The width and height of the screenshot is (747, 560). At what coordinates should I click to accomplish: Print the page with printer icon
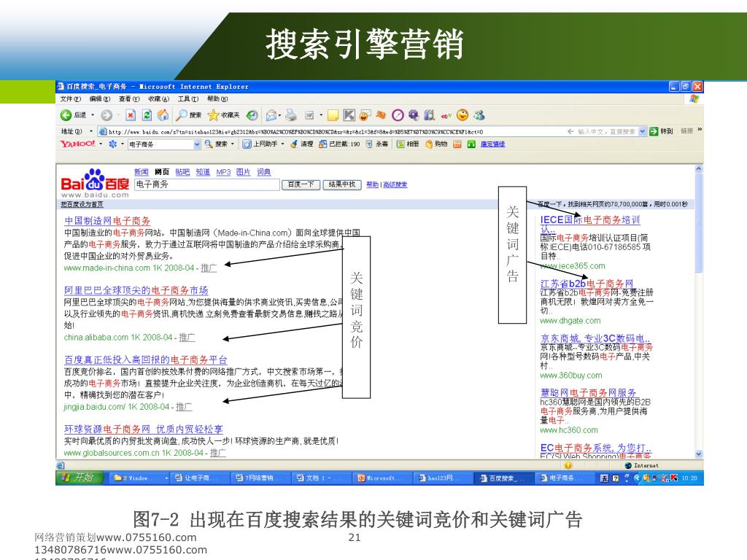(291, 114)
